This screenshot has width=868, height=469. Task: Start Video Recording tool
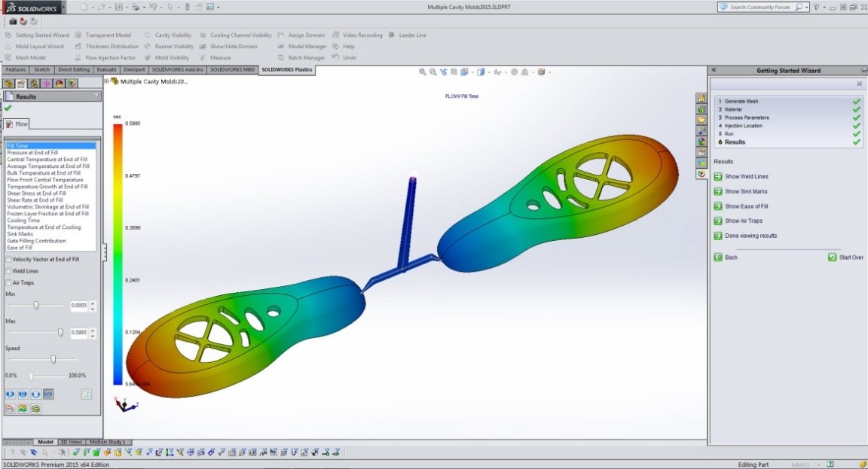point(357,35)
